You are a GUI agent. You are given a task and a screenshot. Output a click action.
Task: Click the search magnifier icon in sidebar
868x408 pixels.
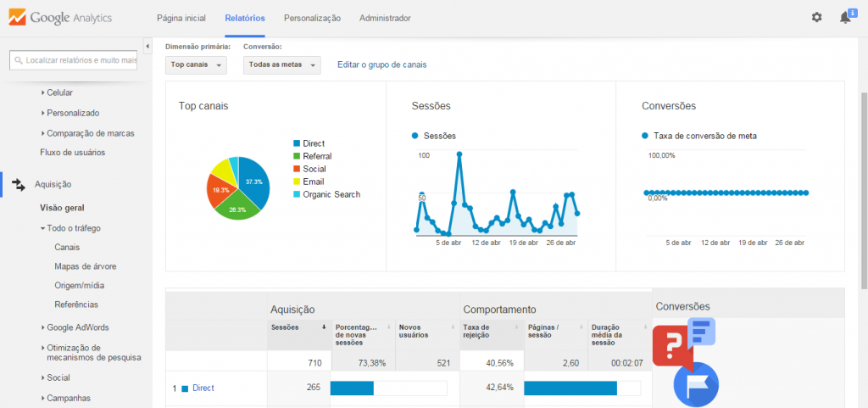(x=19, y=60)
